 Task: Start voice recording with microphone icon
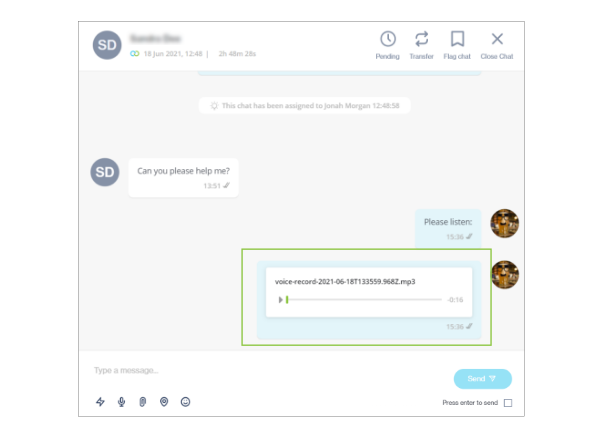(x=122, y=402)
